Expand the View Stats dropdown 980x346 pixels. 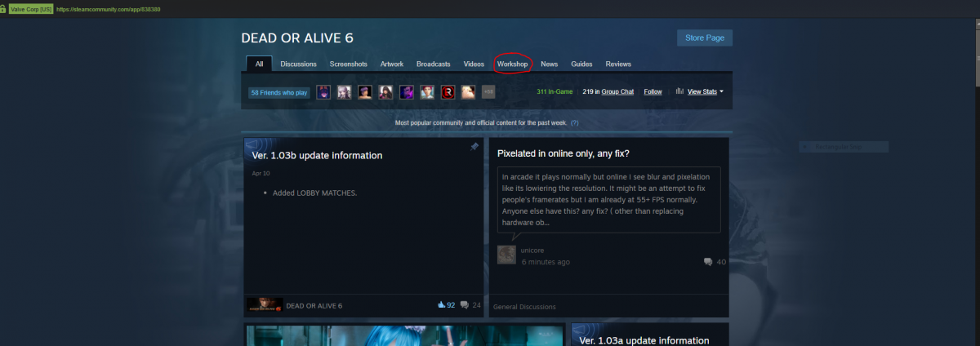click(x=706, y=92)
